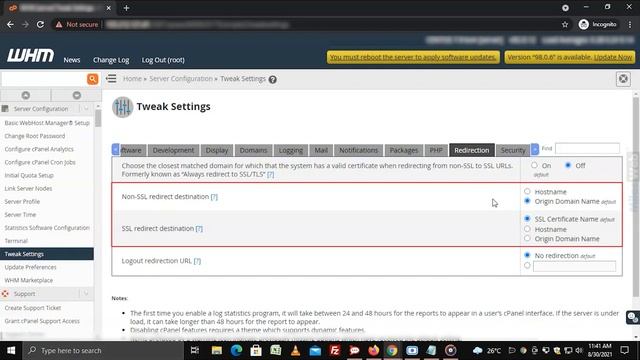Open Update Preferences in sidebar
This screenshot has height=360, width=640.
point(31,267)
